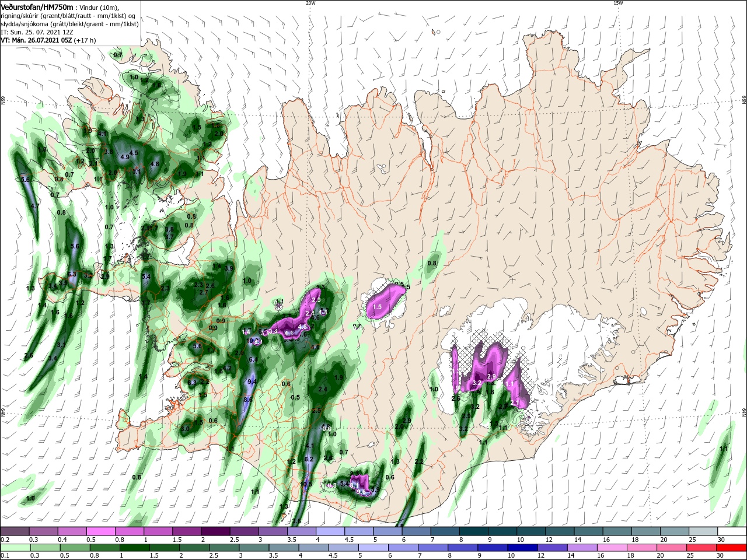Click the '4.7' value off the west coast
Image resolution: width=747 pixels, height=560 pixels.
(x=35, y=206)
